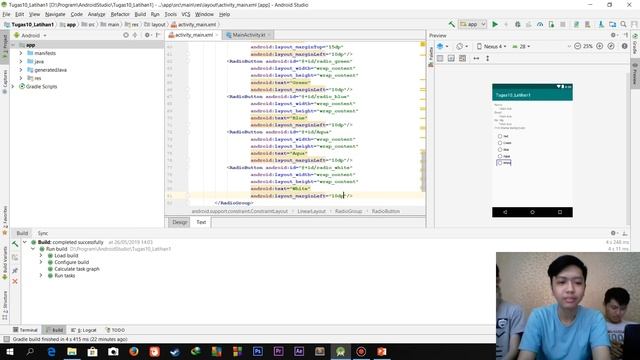The image size is (640, 360).
Task: Select the Red radio button in preview
Action: 500,136
